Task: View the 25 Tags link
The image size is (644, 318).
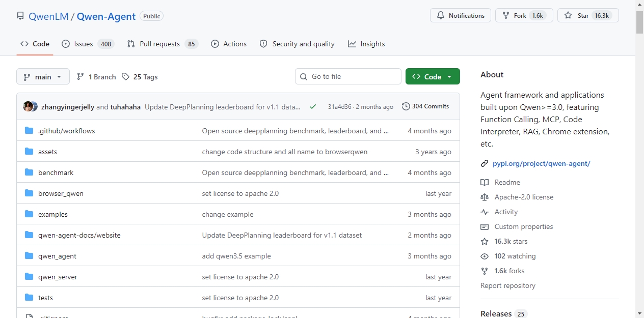Action: pos(140,77)
